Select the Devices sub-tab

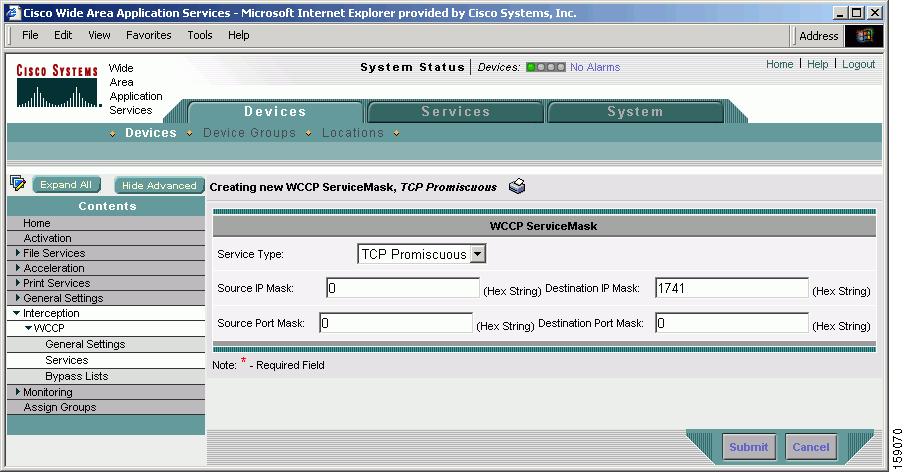click(x=150, y=133)
